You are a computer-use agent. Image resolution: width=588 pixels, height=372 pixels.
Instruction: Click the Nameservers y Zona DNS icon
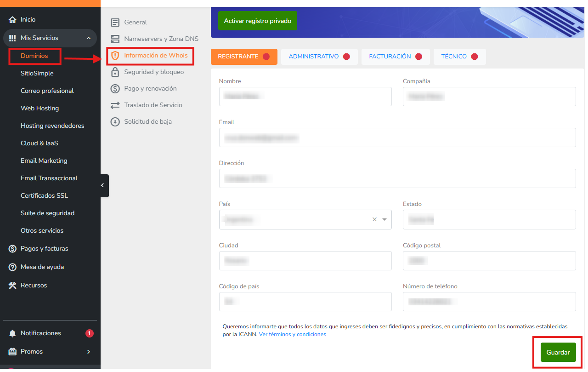[115, 39]
